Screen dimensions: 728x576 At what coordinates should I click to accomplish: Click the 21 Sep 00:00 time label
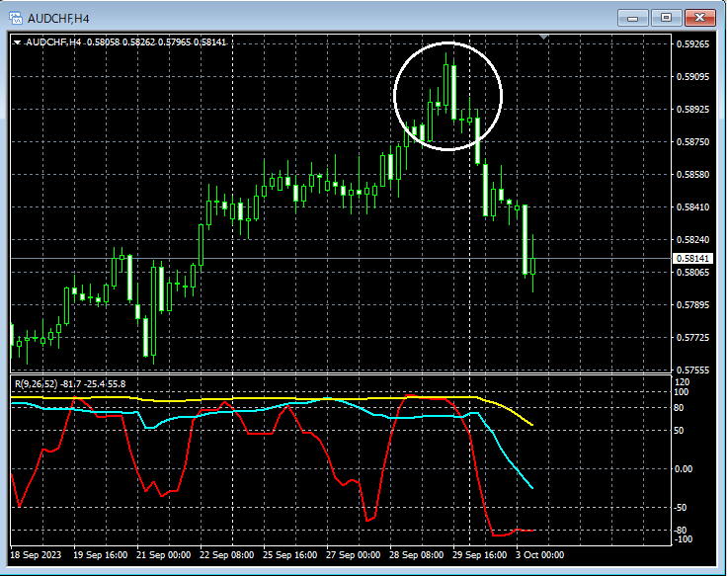pyautogui.click(x=163, y=555)
